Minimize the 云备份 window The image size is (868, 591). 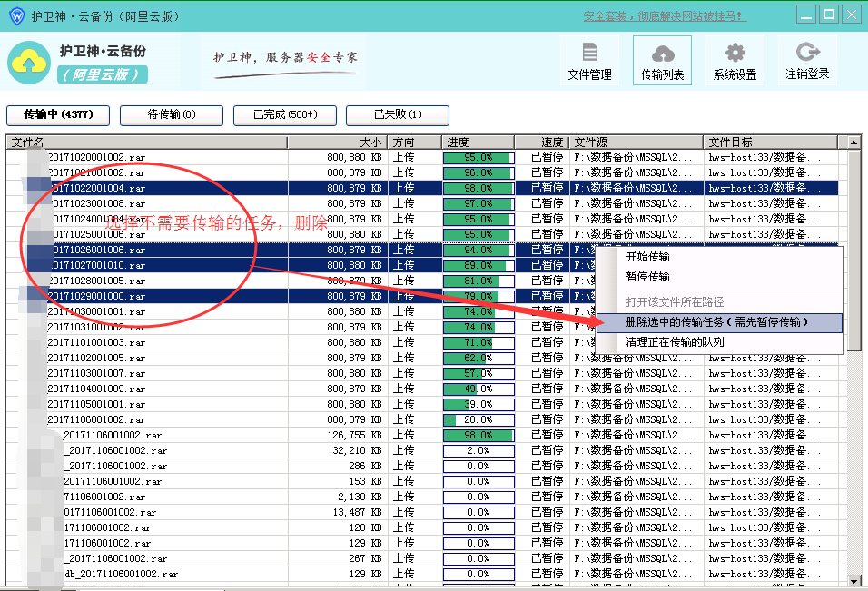[806, 15]
